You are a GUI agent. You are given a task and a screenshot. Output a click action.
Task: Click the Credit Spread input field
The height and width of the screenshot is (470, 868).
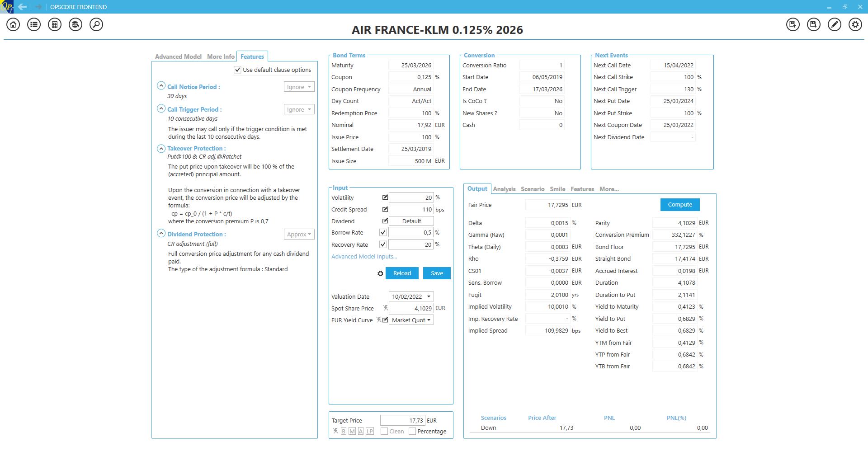tap(411, 209)
